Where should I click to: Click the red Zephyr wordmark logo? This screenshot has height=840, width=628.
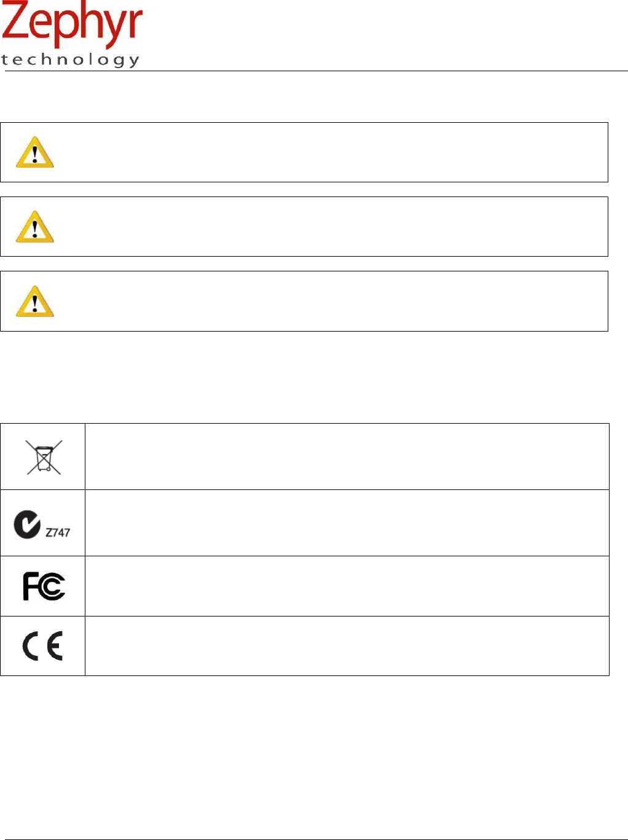(72, 25)
